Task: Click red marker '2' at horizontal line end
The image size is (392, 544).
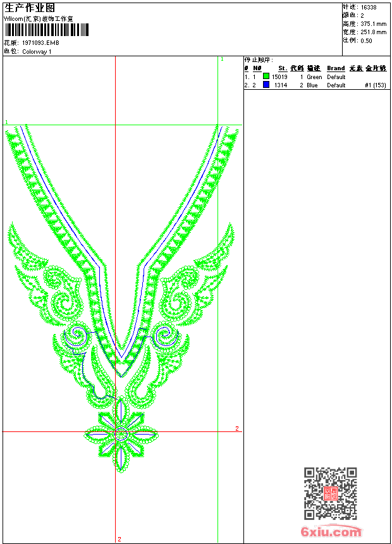Action: click(237, 428)
